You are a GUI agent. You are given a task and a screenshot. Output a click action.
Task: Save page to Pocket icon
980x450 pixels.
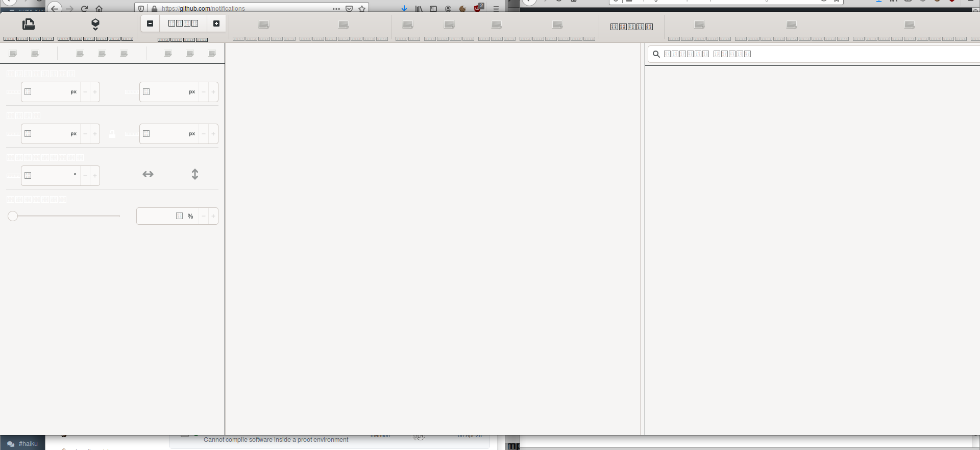pos(349,9)
